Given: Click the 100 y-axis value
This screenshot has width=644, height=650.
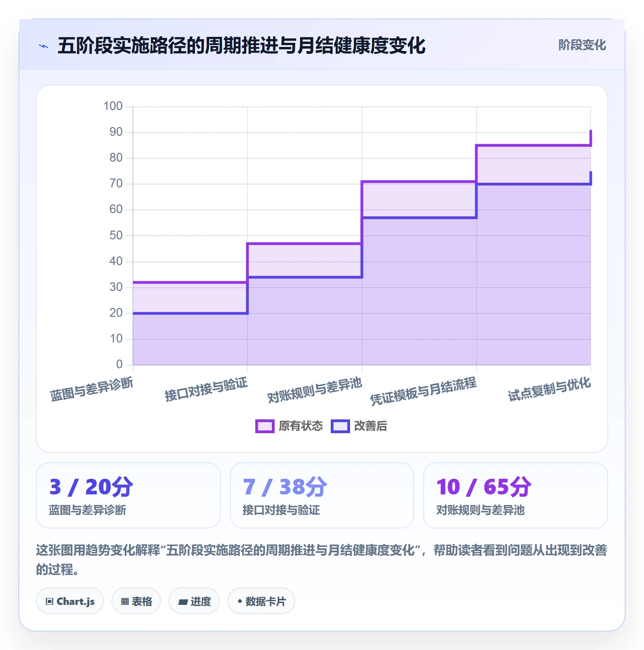Looking at the screenshot, I should [x=113, y=106].
